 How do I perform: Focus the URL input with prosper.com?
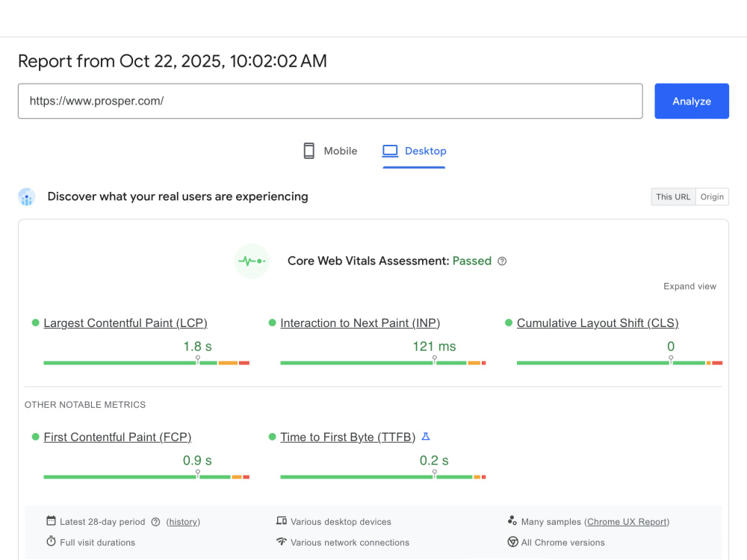330,101
